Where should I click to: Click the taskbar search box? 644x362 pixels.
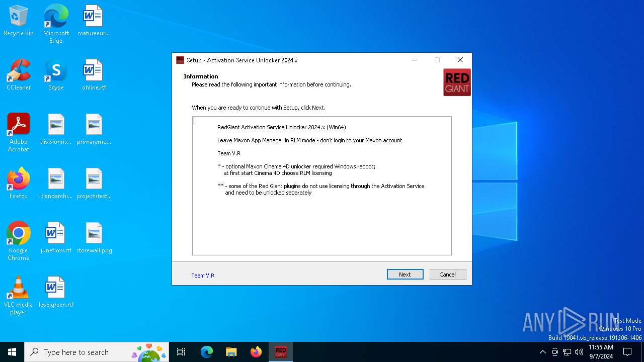click(x=97, y=352)
